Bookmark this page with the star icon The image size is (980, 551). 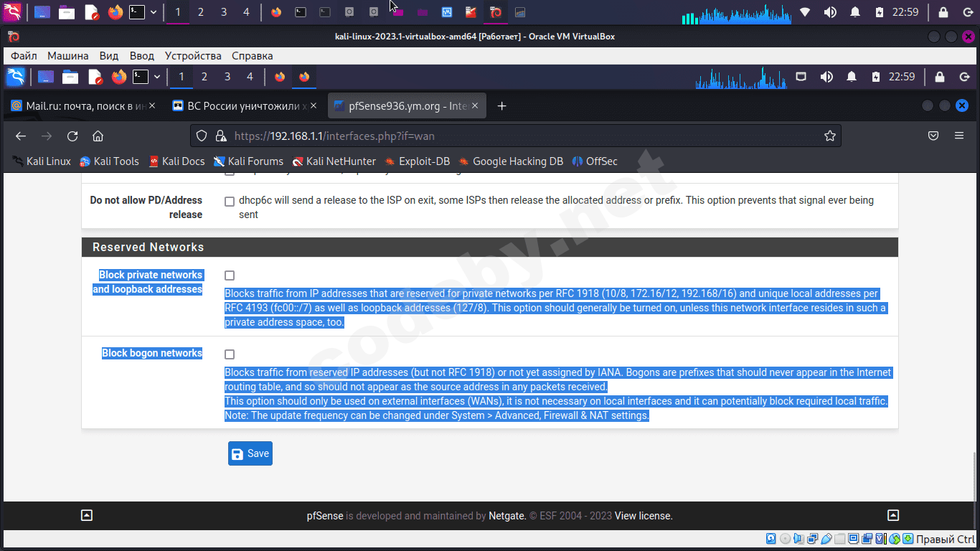[830, 136]
